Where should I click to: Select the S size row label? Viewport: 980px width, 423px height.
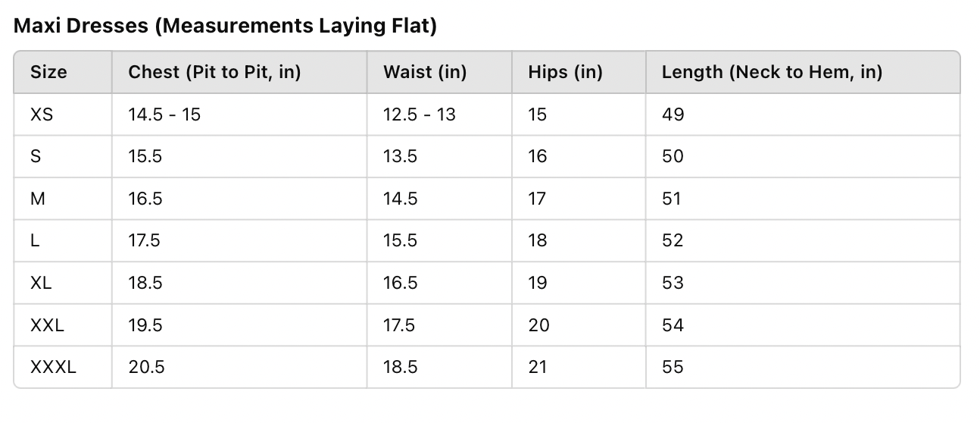click(x=36, y=157)
